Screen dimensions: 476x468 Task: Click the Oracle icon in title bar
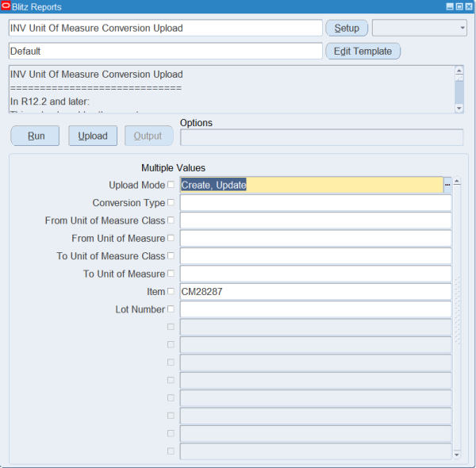click(x=6, y=6)
